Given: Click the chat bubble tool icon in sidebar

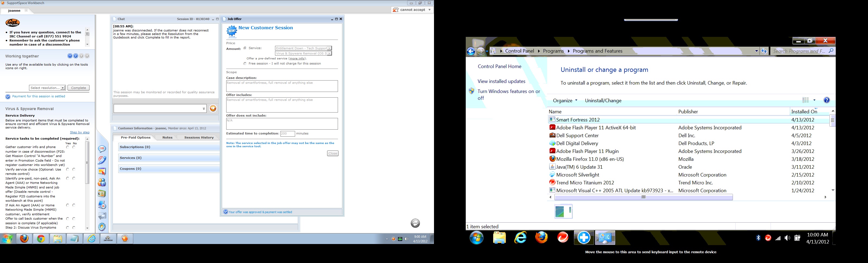Looking at the screenshot, I should 102,149.
